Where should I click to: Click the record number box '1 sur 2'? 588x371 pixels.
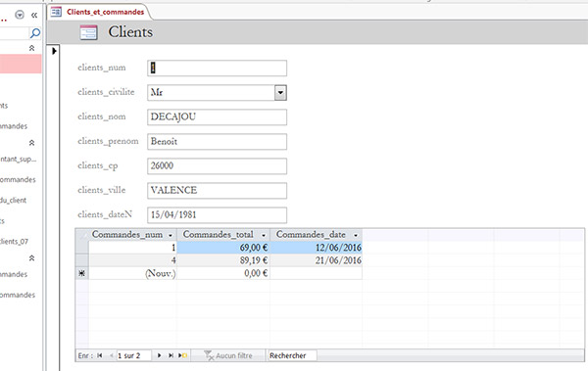click(134, 355)
